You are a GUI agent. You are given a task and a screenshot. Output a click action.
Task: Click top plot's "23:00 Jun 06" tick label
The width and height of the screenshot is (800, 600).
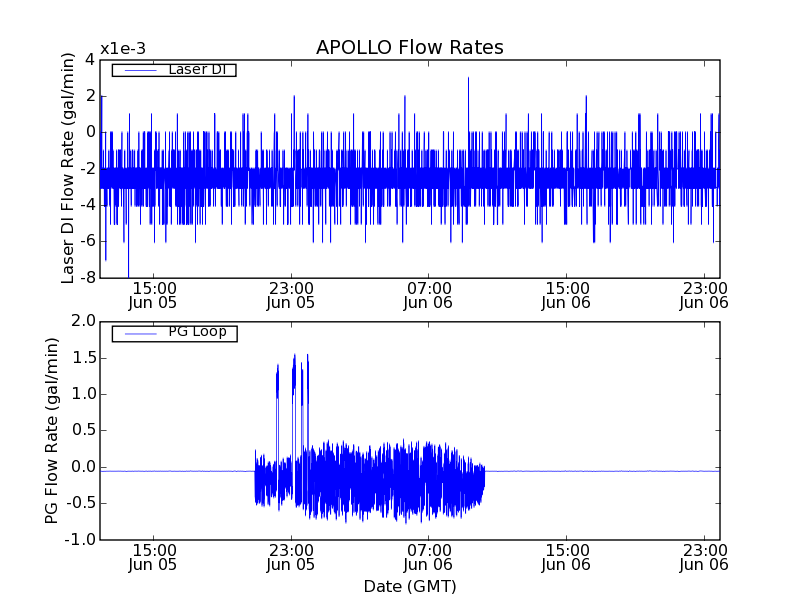(704, 294)
